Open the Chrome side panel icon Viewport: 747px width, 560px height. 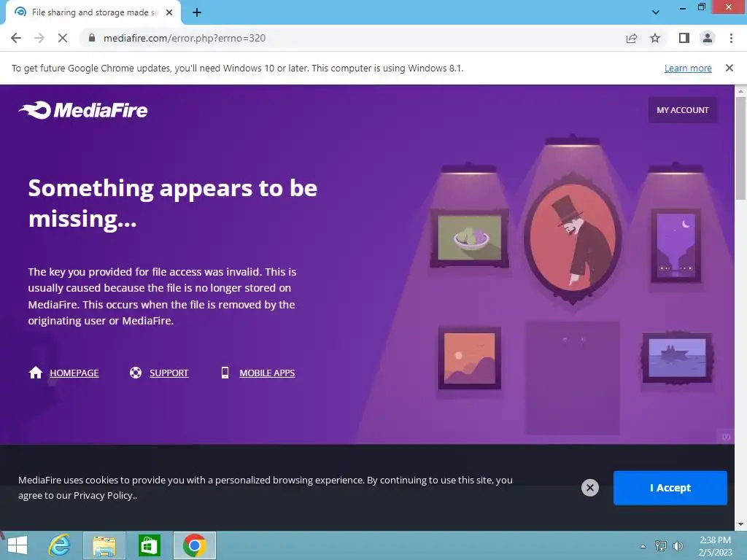tap(684, 38)
